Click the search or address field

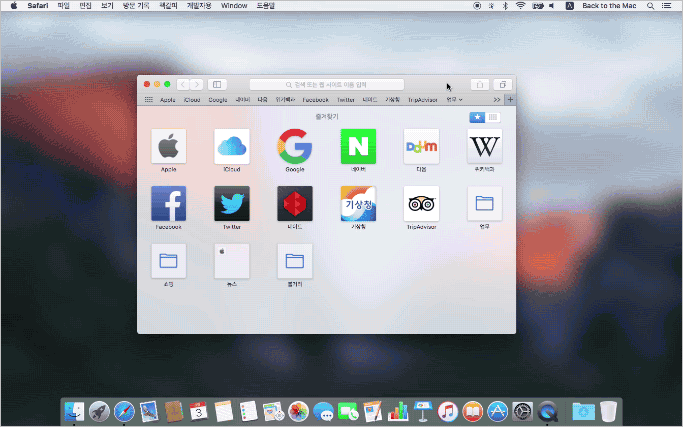tap(327, 85)
